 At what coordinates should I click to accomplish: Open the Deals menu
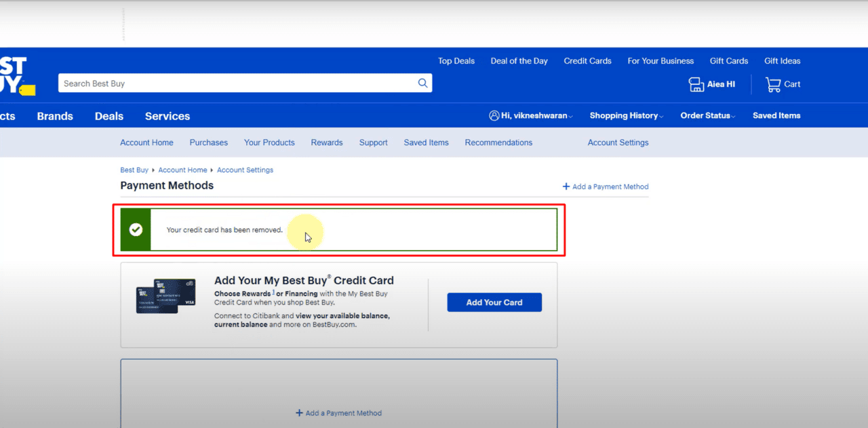pyautogui.click(x=109, y=116)
